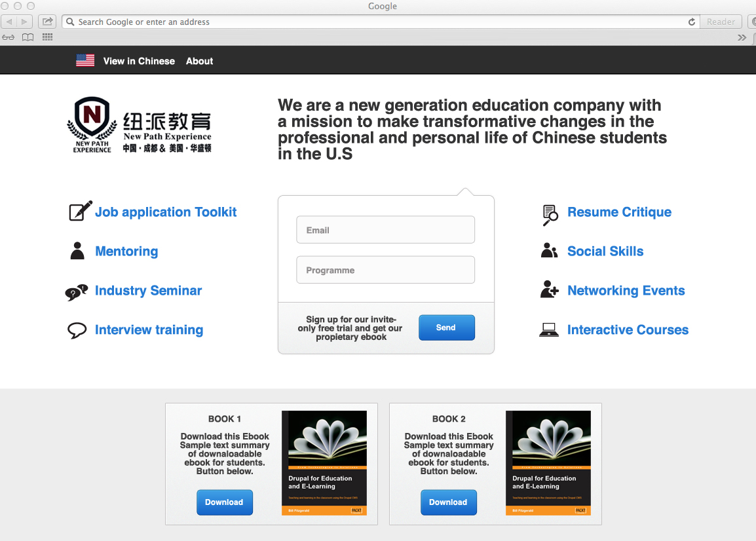Open the Social Skills link
Screen dimensions: 756x541
605,252
